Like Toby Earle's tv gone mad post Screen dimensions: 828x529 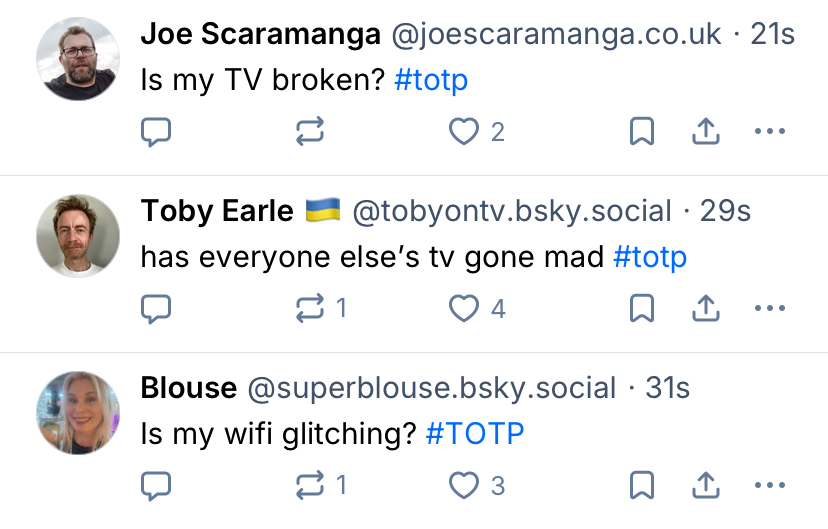464,308
